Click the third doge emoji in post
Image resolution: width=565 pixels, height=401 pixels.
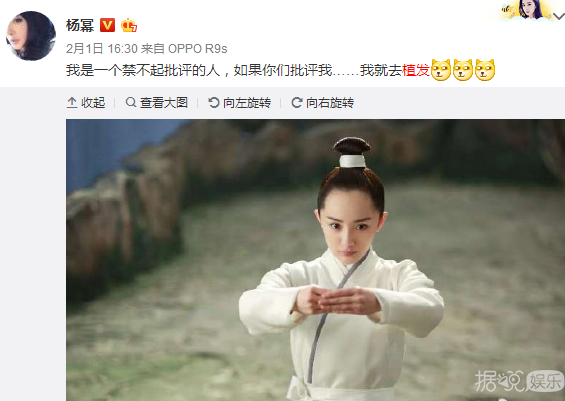(x=485, y=70)
